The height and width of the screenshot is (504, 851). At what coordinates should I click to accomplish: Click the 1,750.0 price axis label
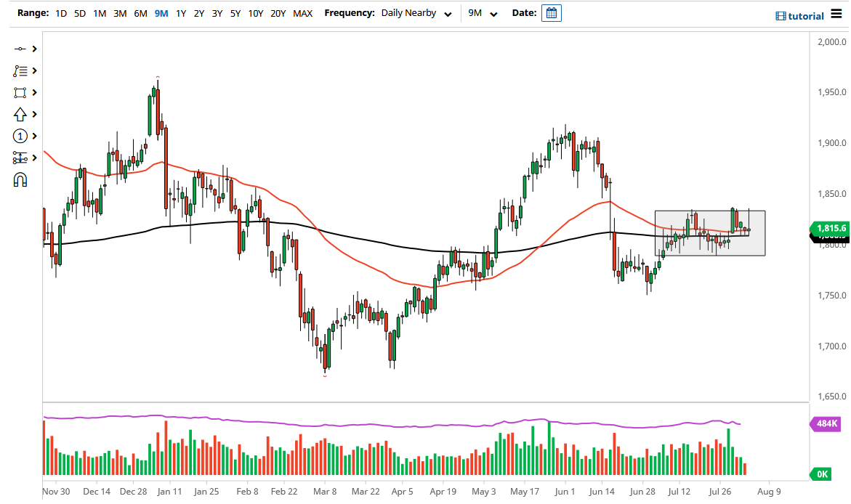pyautogui.click(x=832, y=296)
